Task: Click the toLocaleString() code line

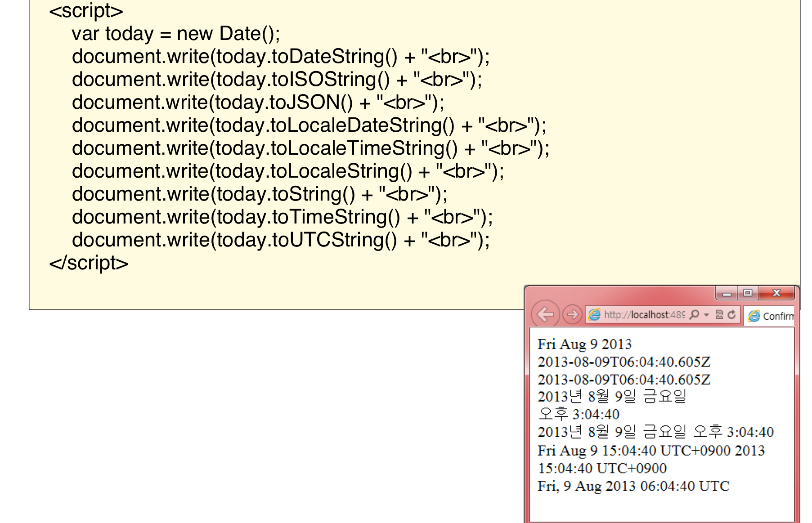Action: 288,171
